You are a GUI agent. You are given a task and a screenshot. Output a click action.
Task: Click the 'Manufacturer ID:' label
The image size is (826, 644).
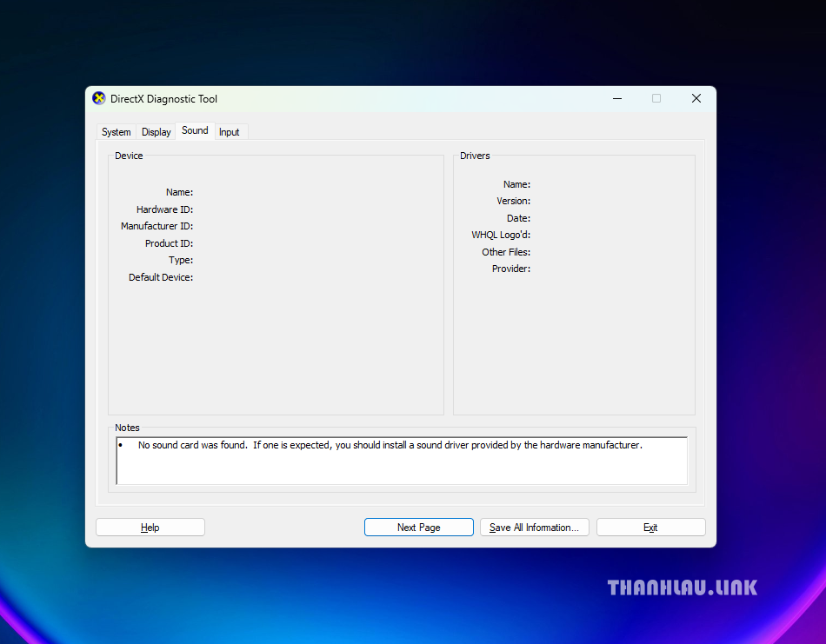tap(157, 226)
